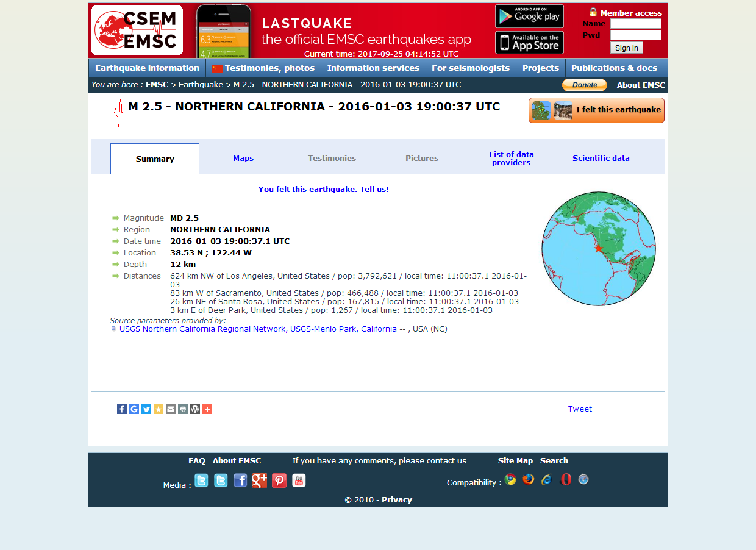Screen dimensions: 756x550
Task: Share via the WordPress icon
Action: point(195,409)
